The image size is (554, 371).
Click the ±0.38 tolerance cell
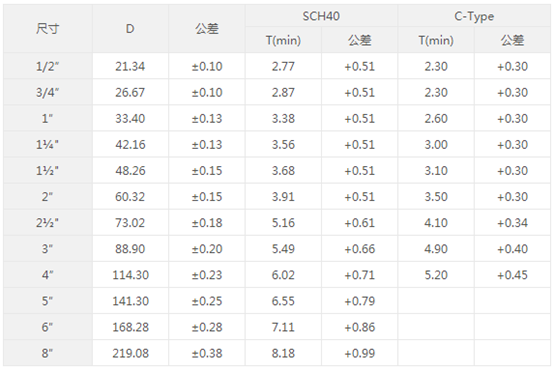pos(207,353)
